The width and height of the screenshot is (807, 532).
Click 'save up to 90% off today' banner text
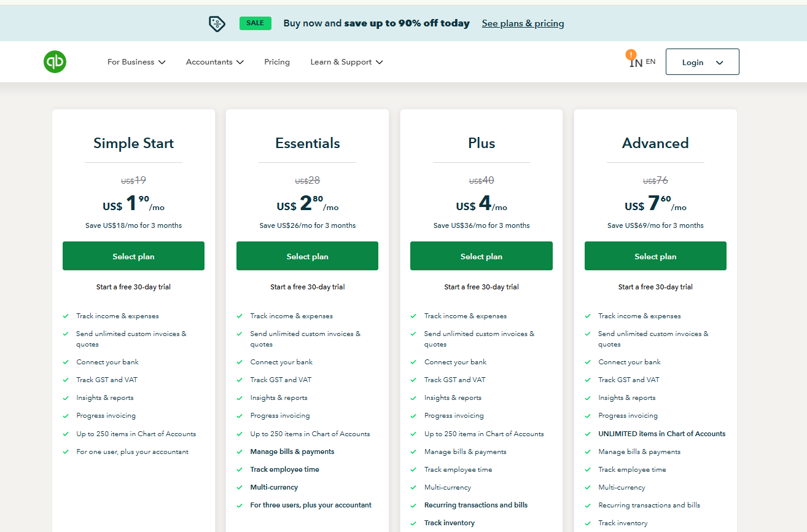(407, 23)
